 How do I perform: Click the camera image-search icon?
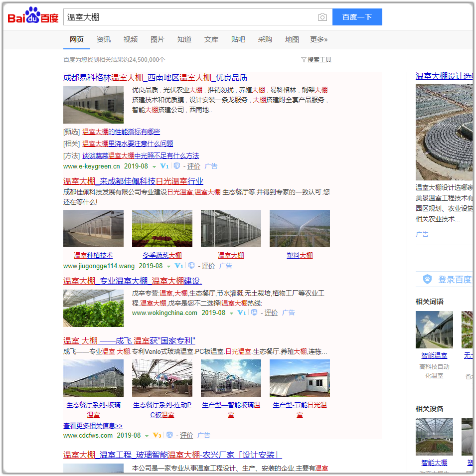322,17
